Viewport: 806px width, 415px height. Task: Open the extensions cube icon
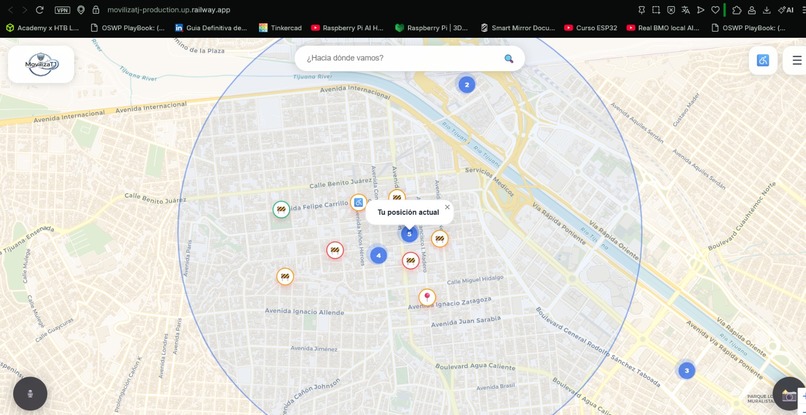(737, 10)
